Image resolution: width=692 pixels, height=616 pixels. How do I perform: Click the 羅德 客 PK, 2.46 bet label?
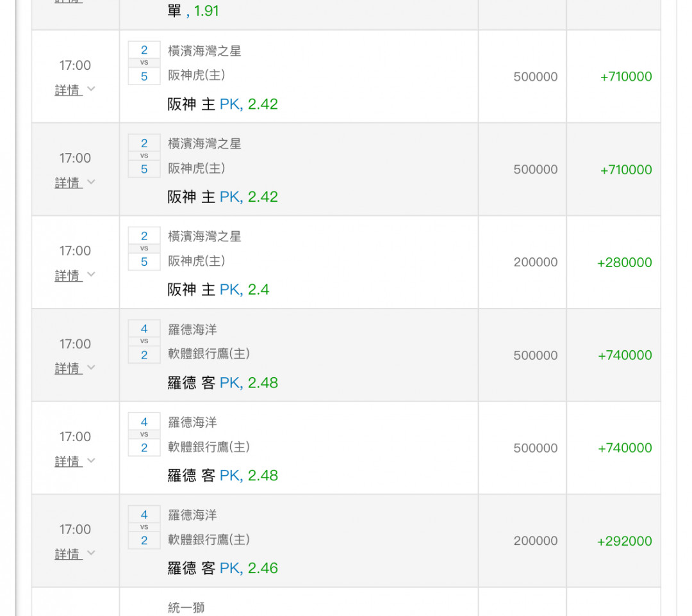222,569
